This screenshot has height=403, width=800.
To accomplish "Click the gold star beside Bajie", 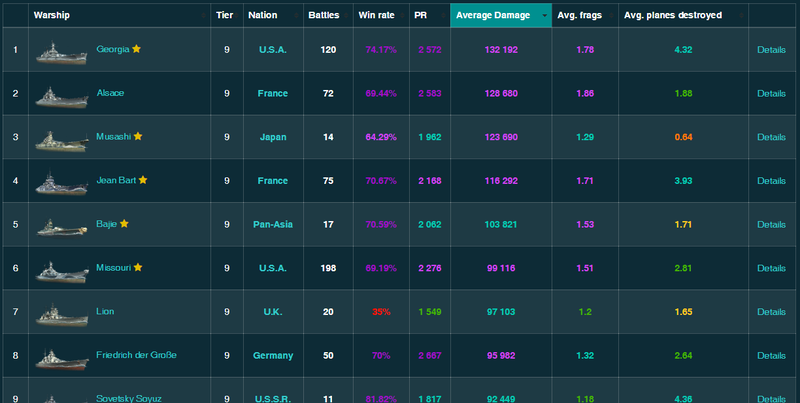I will pyautogui.click(x=124, y=224).
